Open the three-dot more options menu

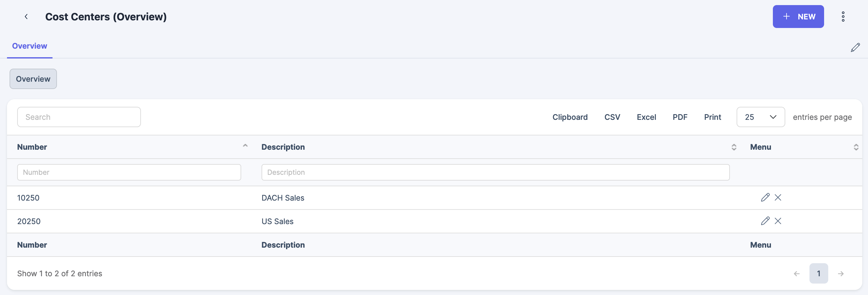[x=843, y=17]
